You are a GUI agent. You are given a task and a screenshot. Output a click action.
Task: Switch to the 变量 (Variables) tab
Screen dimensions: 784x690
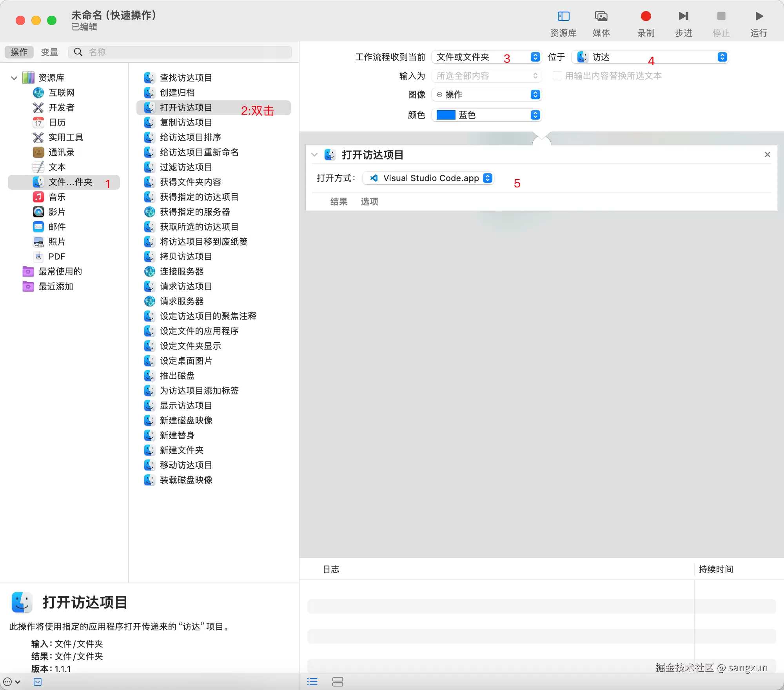pyautogui.click(x=50, y=52)
